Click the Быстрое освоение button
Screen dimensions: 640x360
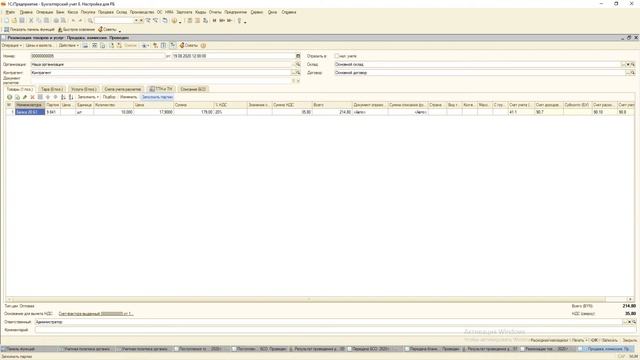pos(76,29)
